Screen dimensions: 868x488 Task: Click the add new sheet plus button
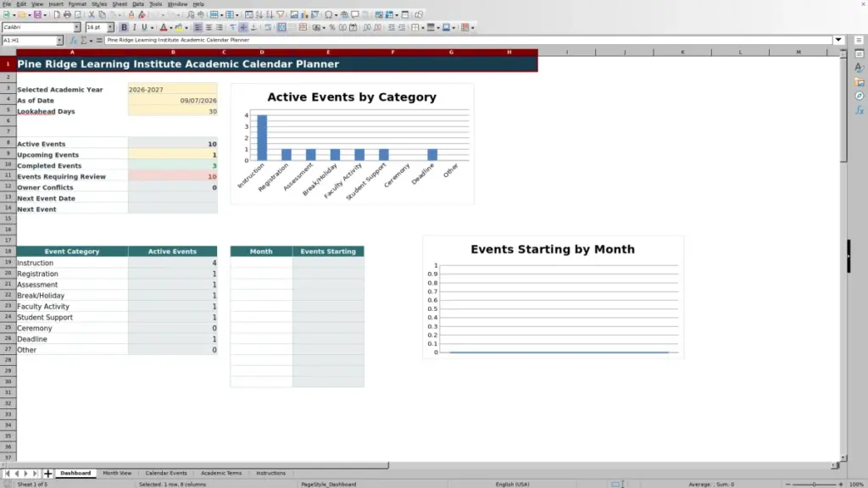tap(47, 473)
